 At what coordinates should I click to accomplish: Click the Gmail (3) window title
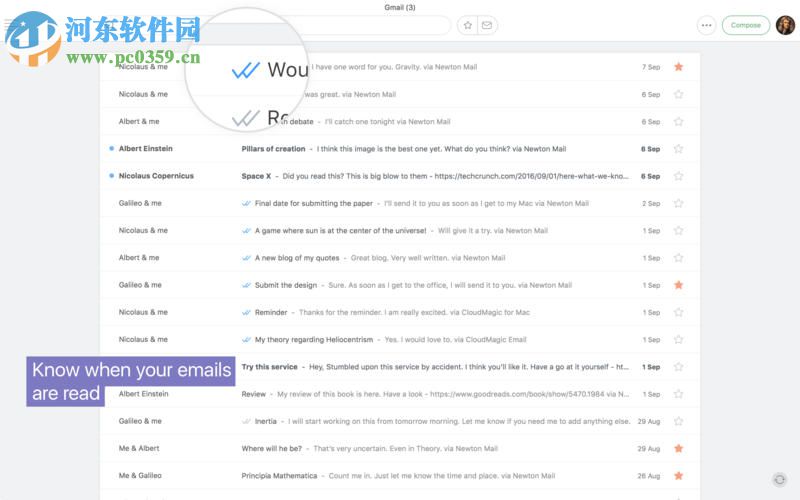point(399,7)
